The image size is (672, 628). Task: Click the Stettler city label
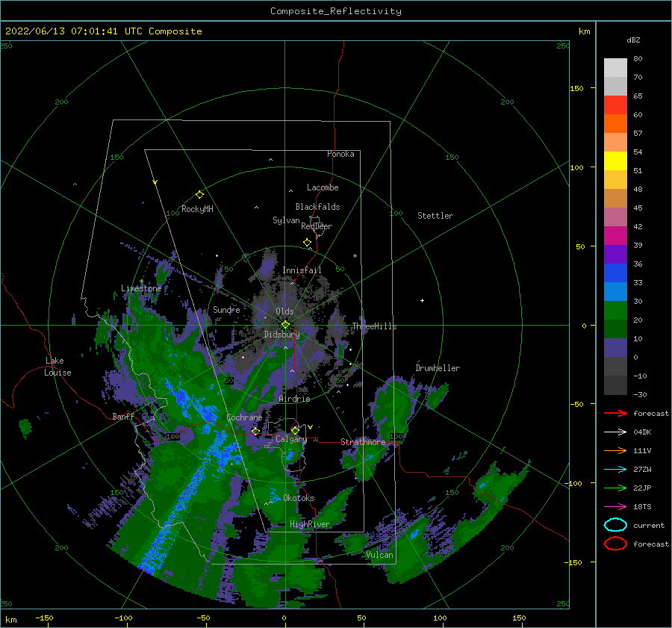click(435, 216)
